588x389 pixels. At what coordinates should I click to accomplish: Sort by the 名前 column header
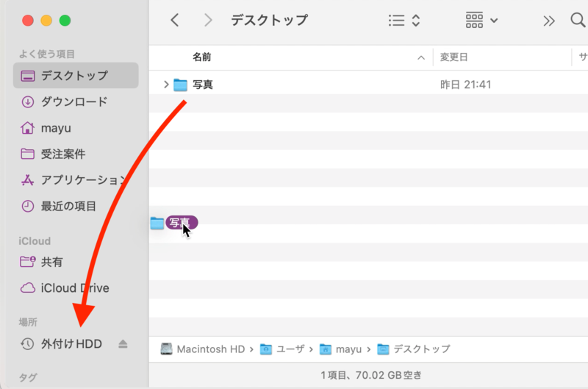coord(201,57)
